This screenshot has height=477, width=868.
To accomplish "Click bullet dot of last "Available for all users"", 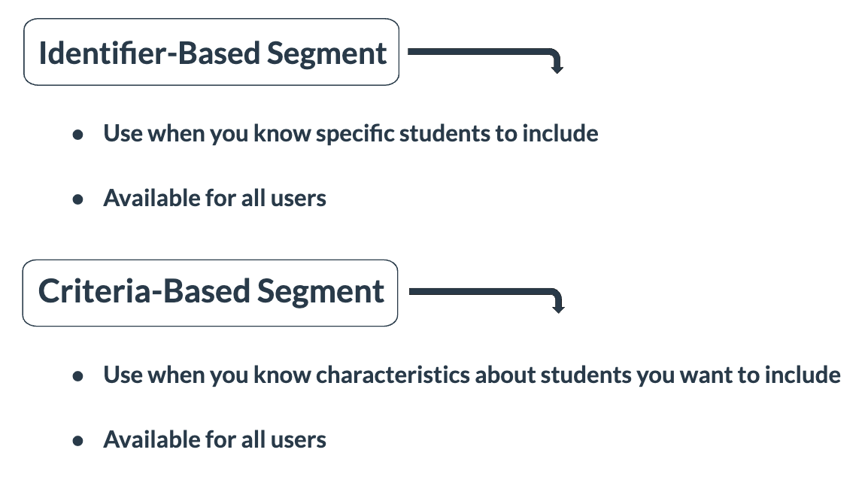I will [77, 441].
